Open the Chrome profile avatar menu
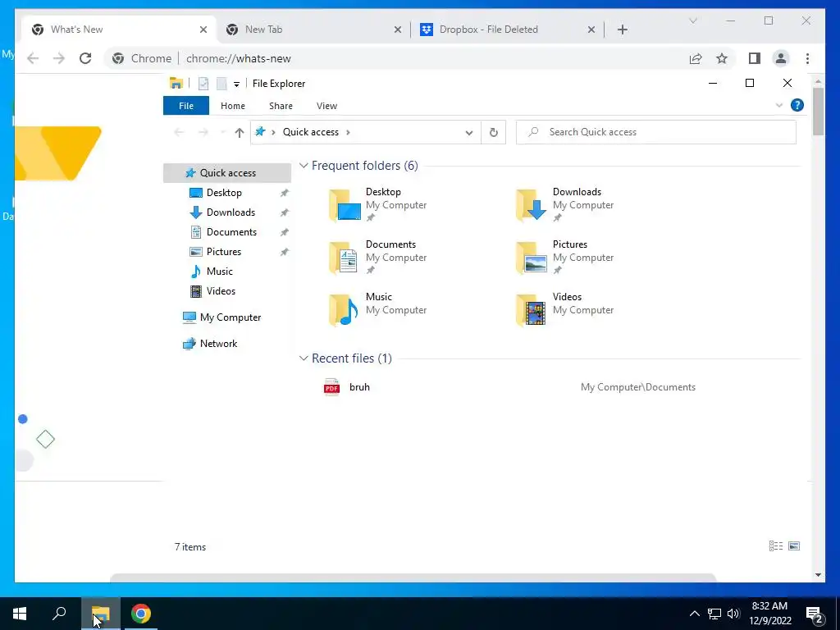This screenshot has height=630, width=840. click(x=781, y=58)
